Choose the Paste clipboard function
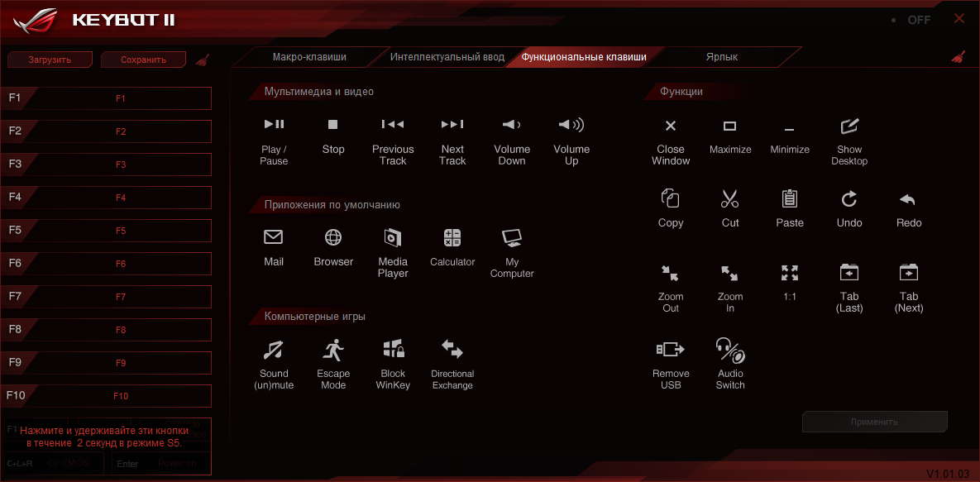Image resolution: width=980 pixels, height=482 pixels. coord(790,198)
